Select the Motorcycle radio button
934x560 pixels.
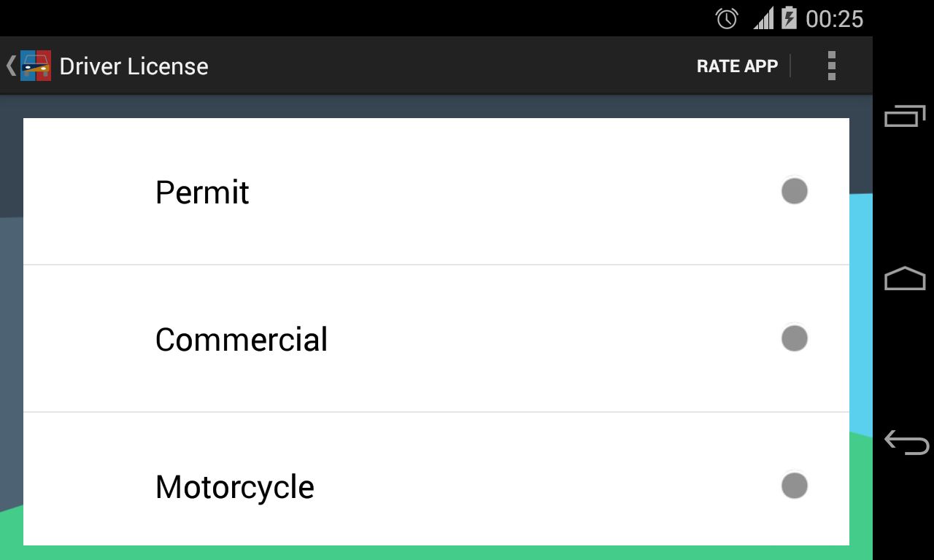point(794,486)
